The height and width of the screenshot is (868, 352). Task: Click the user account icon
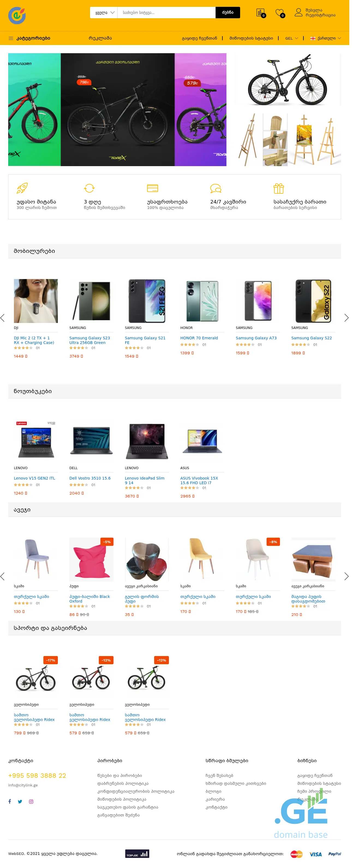(299, 13)
